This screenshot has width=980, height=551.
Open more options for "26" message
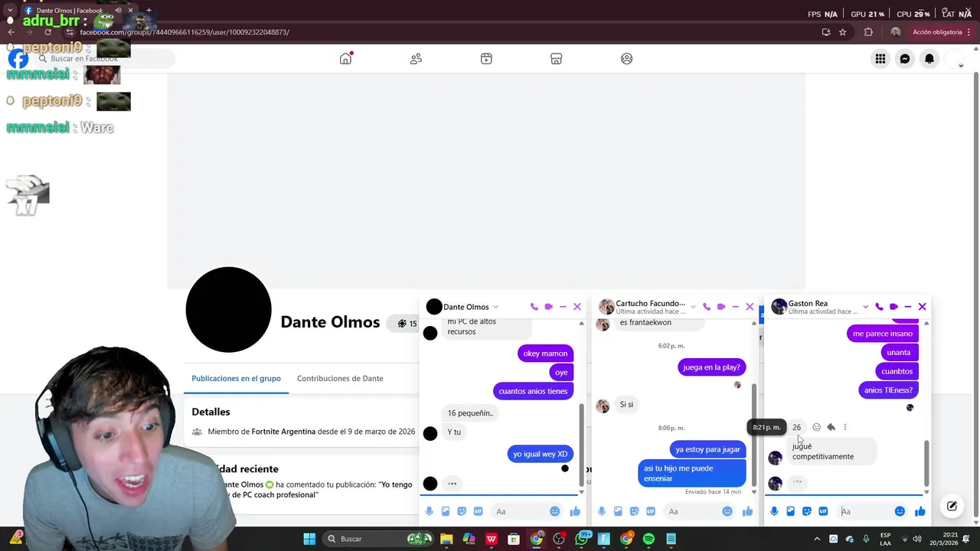tap(845, 427)
